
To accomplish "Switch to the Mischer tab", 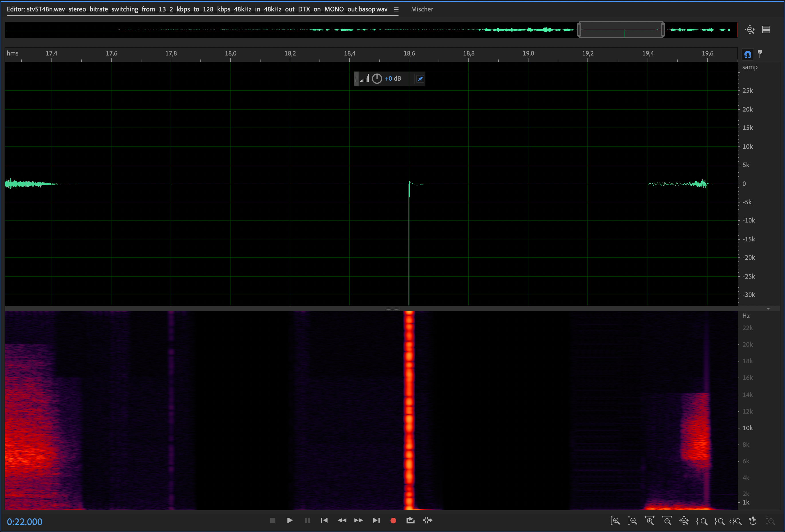I will [x=422, y=9].
